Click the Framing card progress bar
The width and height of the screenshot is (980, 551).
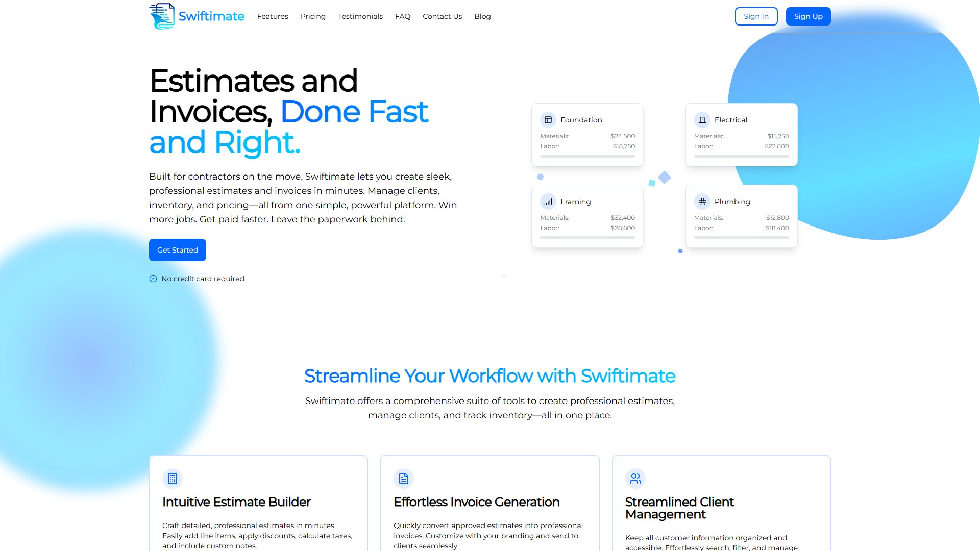point(587,238)
